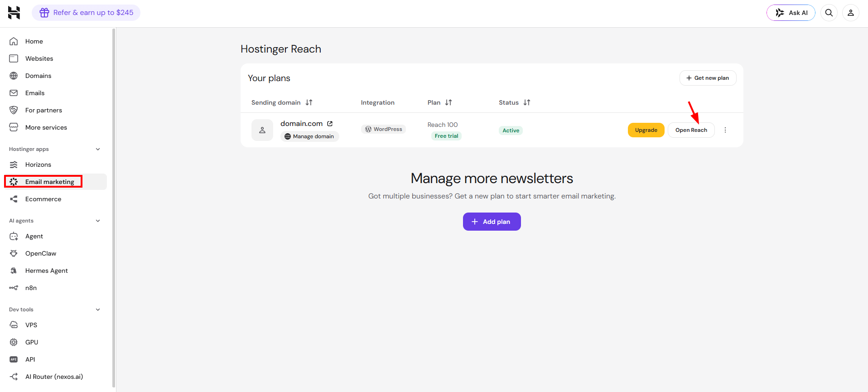Click the Hostinger logo icon
Image resolution: width=868 pixels, height=392 pixels.
tap(14, 13)
